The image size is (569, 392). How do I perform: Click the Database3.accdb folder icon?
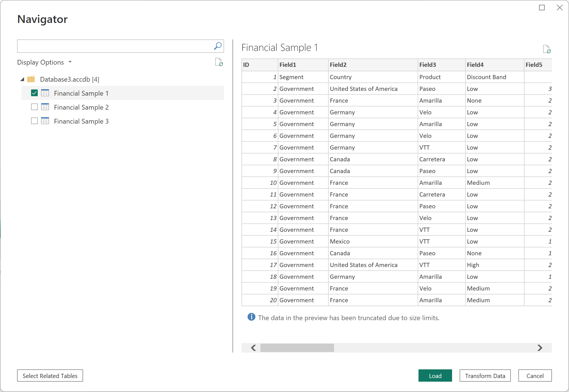click(31, 79)
